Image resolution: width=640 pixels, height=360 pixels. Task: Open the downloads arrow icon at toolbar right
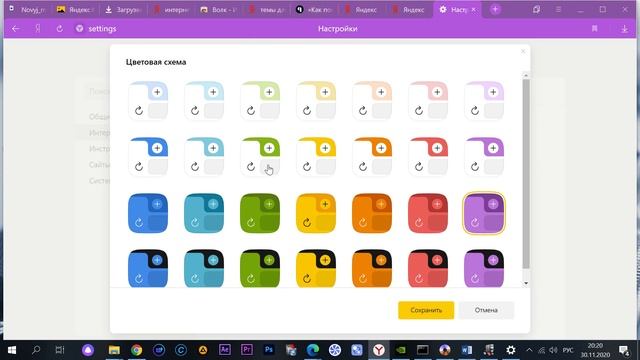624,29
